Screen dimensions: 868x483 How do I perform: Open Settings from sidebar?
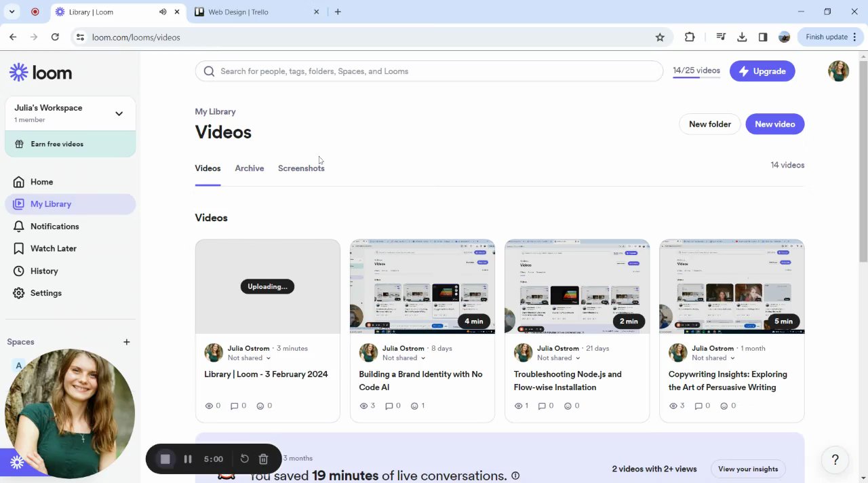click(45, 293)
